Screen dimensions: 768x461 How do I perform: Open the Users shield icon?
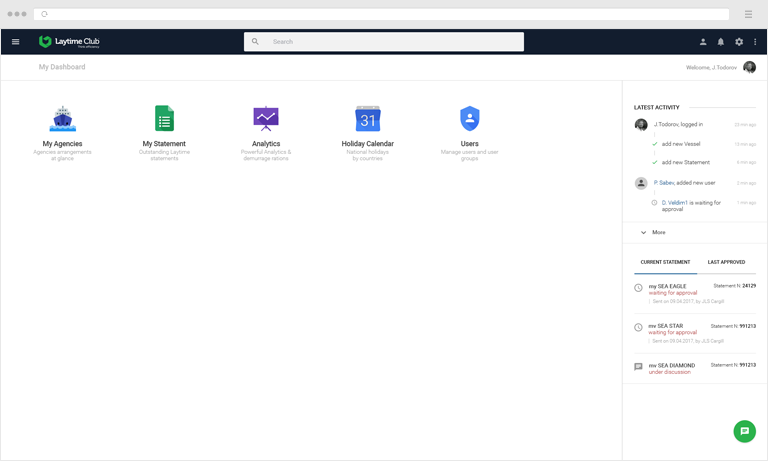click(x=469, y=119)
